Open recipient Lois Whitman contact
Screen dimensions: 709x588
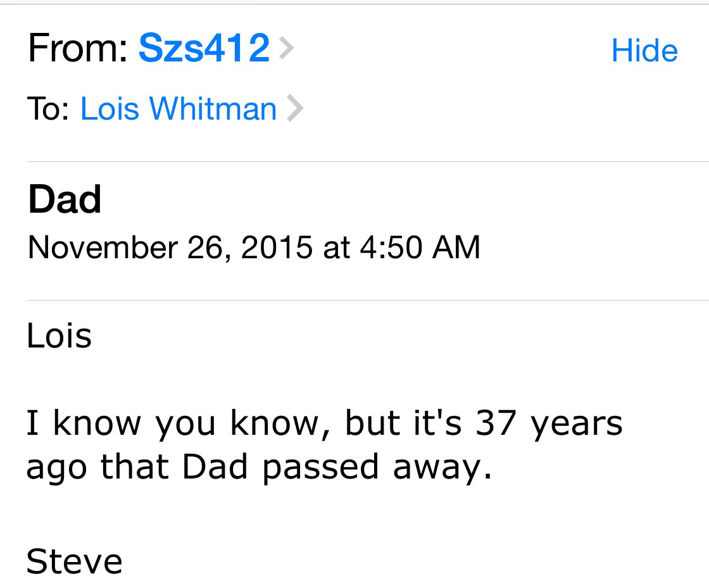pos(179,109)
